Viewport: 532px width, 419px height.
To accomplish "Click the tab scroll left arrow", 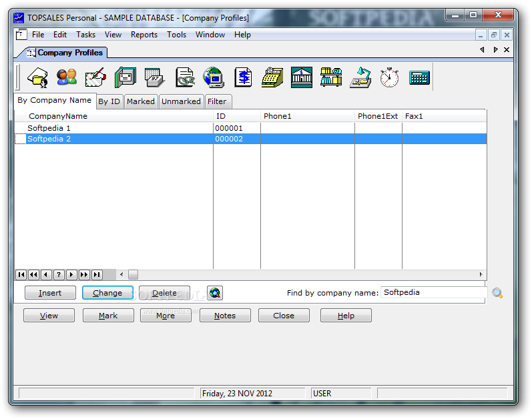I will pos(482,50).
